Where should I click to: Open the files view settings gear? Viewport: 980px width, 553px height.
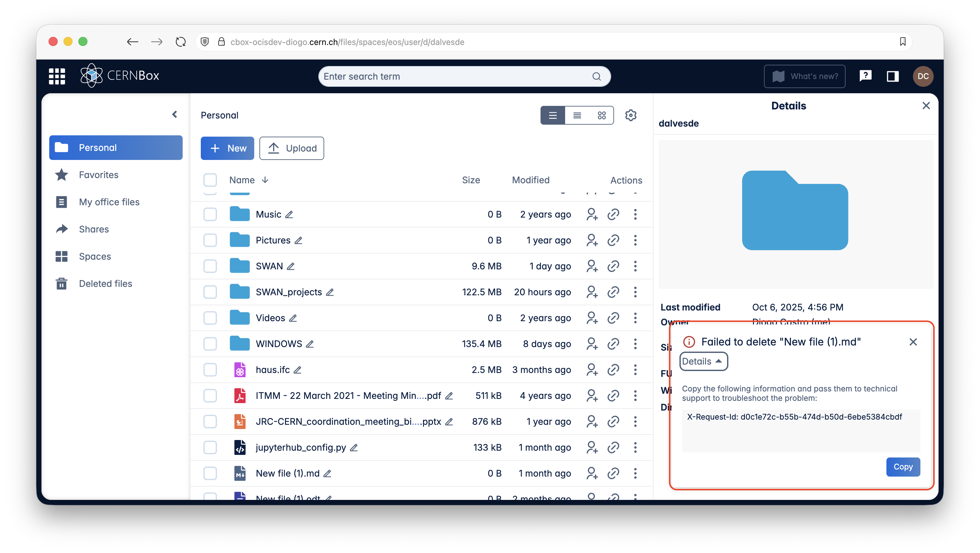pyautogui.click(x=631, y=115)
